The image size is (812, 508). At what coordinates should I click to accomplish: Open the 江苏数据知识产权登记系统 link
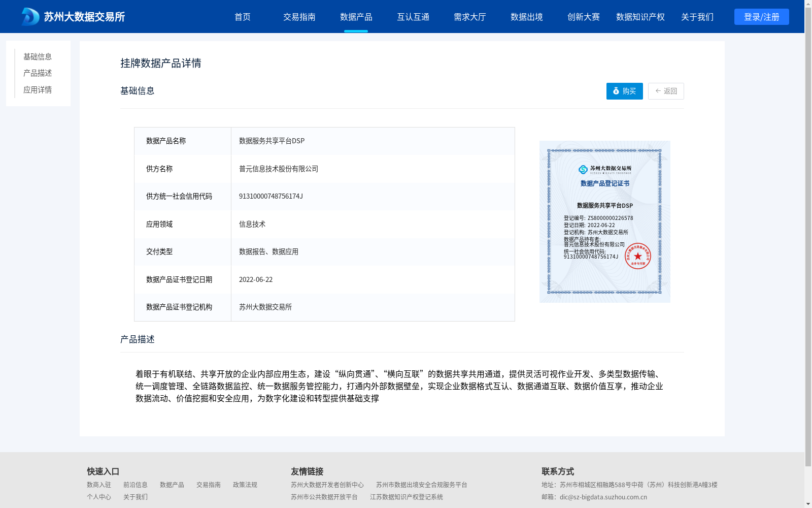(x=407, y=497)
